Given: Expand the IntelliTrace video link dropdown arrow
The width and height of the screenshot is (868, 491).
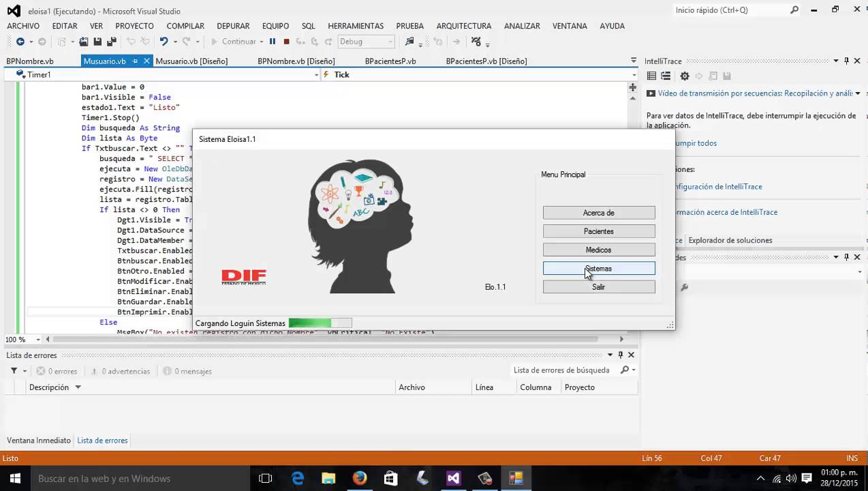Looking at the screenshot, I should (858, 93).
